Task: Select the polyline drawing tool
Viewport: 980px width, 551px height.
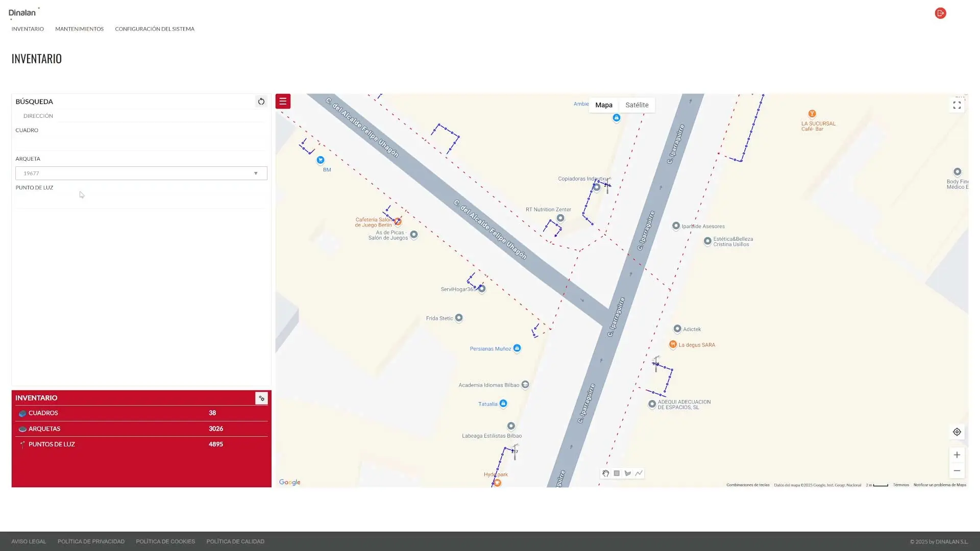Action: point(639,473)
